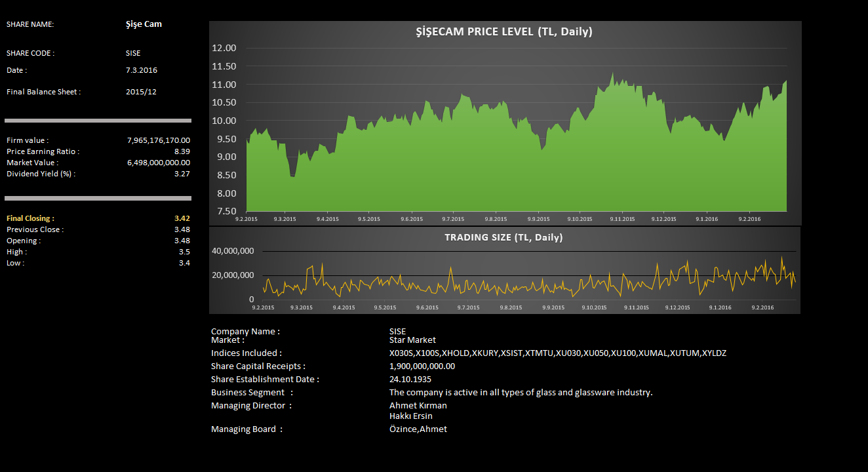
Task: Select the date value 7.3.2016
Action: point(142,70)
